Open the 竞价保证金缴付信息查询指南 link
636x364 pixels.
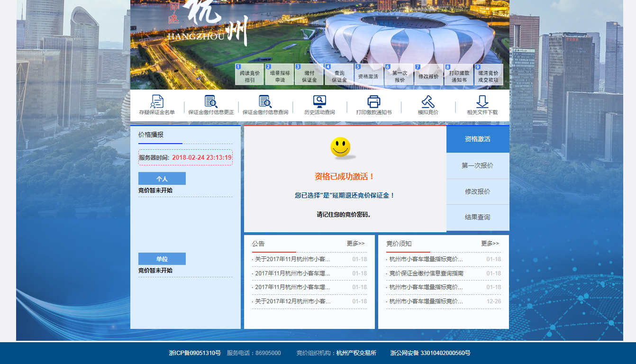click(426, 273)
